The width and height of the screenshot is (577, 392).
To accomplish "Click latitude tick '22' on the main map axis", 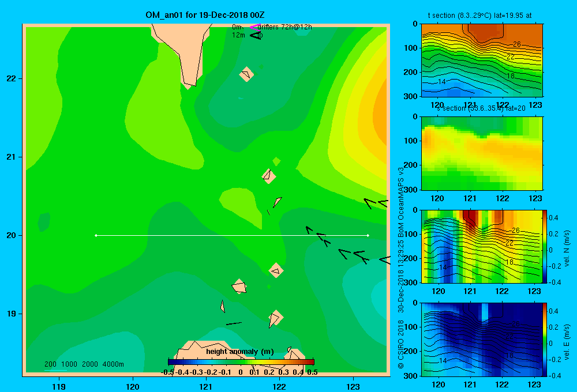I will 12,79.
